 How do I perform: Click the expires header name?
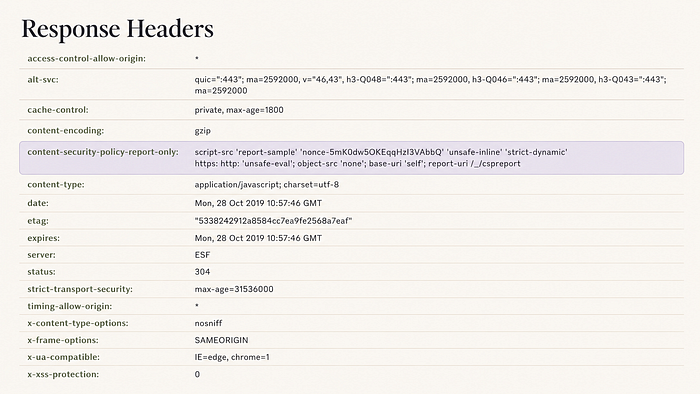pos(43,238)
